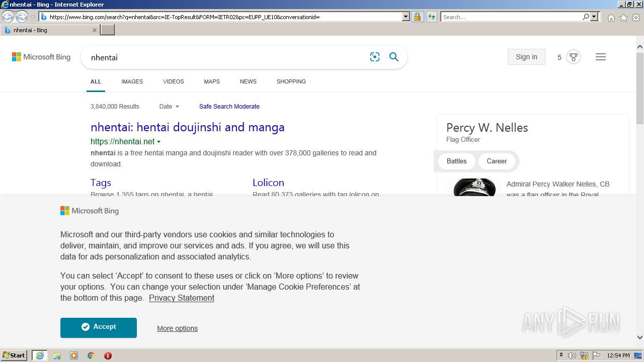Refresh the page with the reload icon
644x362 pixels.
coord(432,17)
